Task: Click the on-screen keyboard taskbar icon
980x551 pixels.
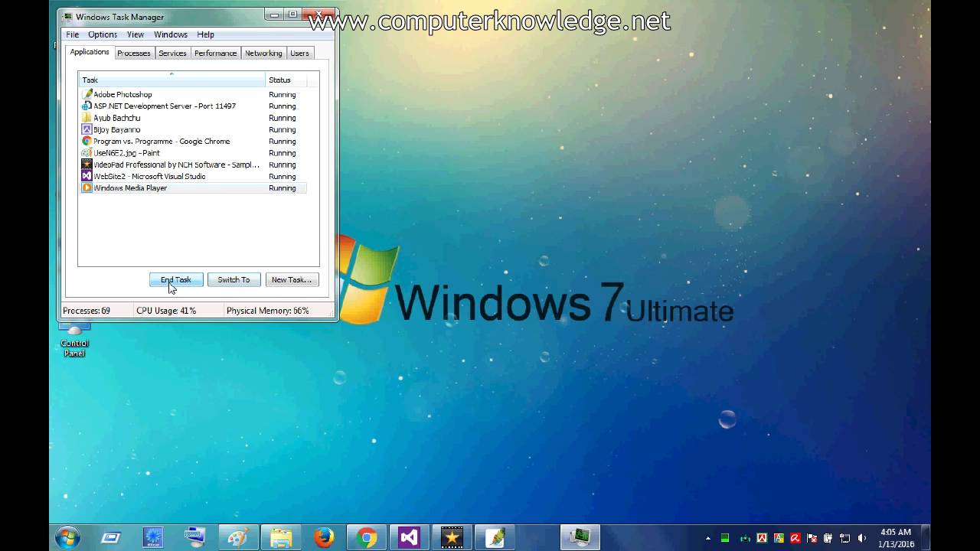Action: point(195,537)
